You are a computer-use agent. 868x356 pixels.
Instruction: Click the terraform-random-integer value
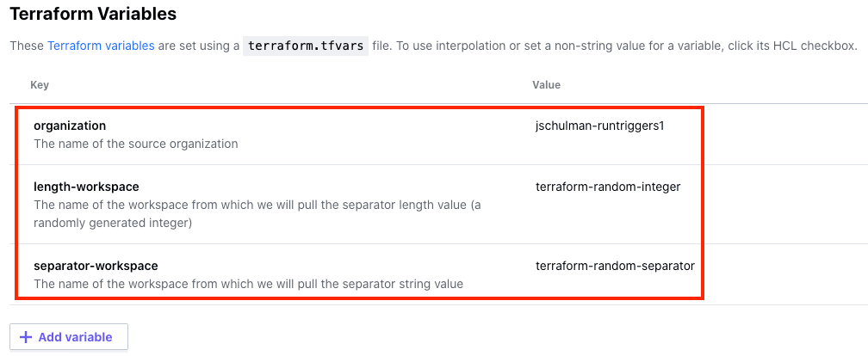(x=608, y=187)
